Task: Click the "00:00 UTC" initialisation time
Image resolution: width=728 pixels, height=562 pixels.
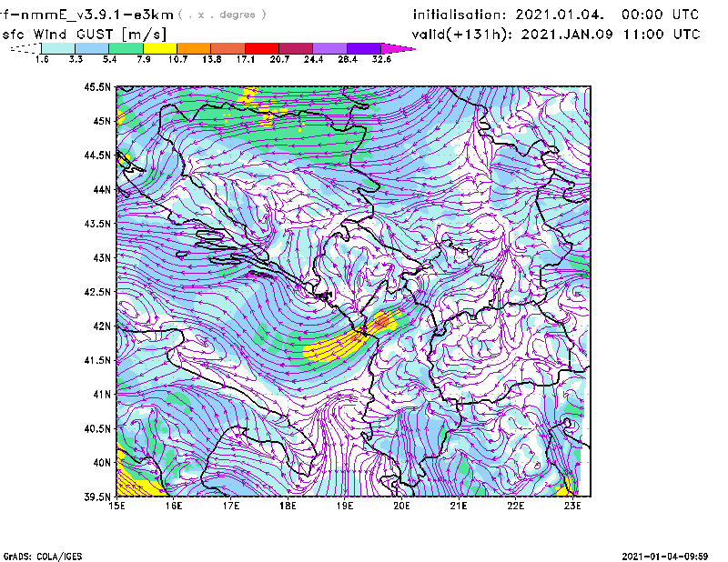Action: click(661, 15)
